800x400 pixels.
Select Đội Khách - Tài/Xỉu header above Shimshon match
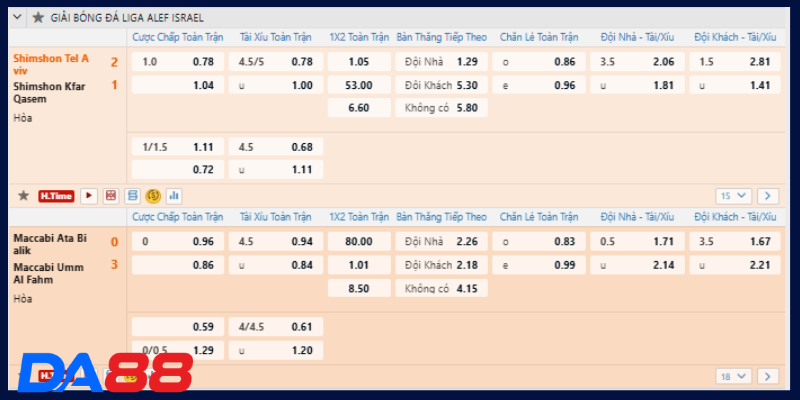(735, 37)
